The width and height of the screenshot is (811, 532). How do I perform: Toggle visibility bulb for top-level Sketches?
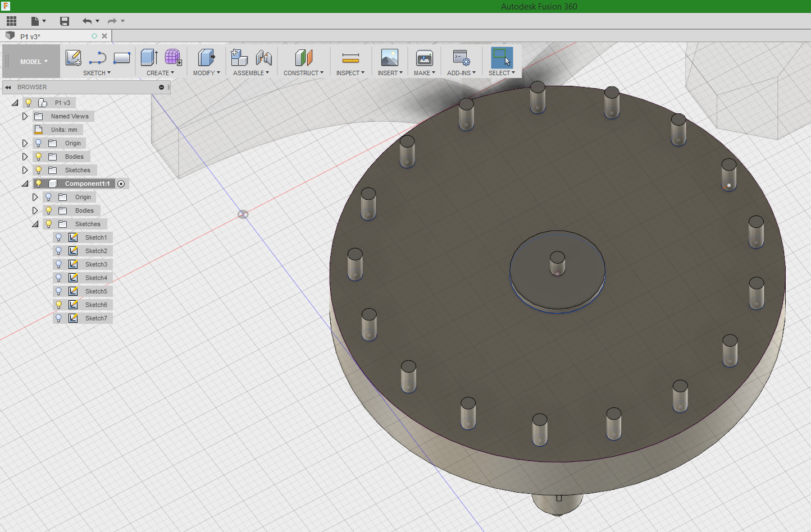pyautogui.click(x=38, y=170)
